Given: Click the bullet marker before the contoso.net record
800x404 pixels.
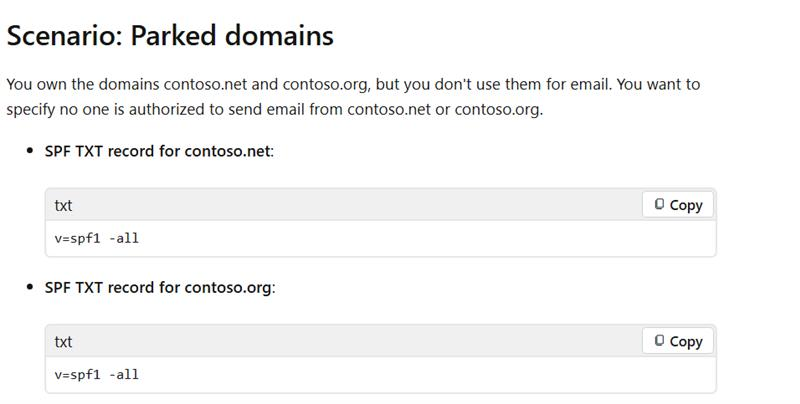Looking at the screenshot, I should pyautogui.click(x=30, y=151).
